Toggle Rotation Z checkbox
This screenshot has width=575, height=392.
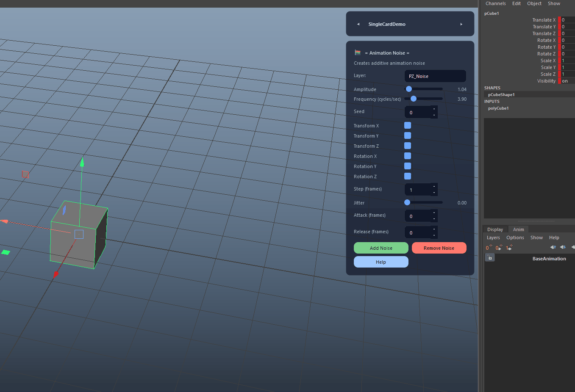(408, 176)
